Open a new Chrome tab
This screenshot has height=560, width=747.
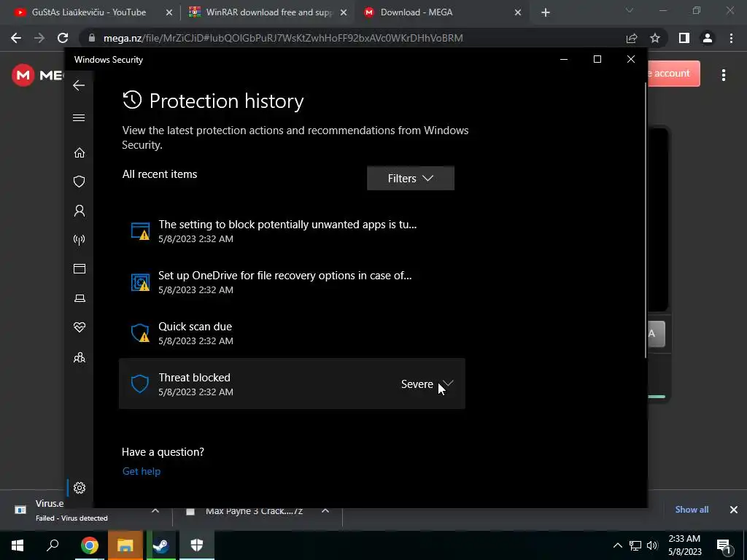click(x=546, y=13)
